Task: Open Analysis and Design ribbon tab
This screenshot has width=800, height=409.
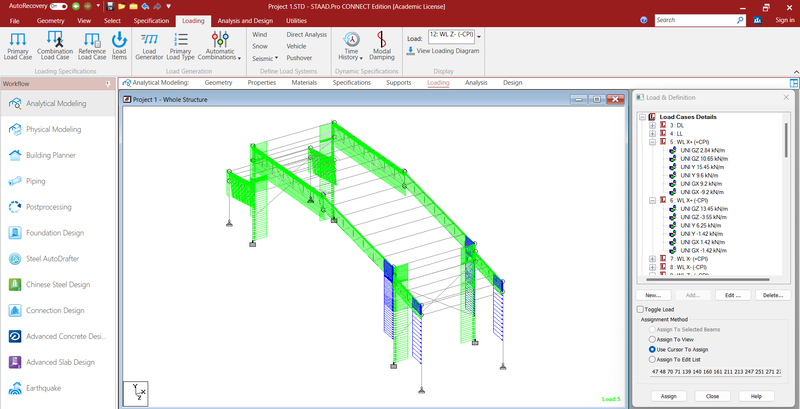Action: (x=245, y=21)
